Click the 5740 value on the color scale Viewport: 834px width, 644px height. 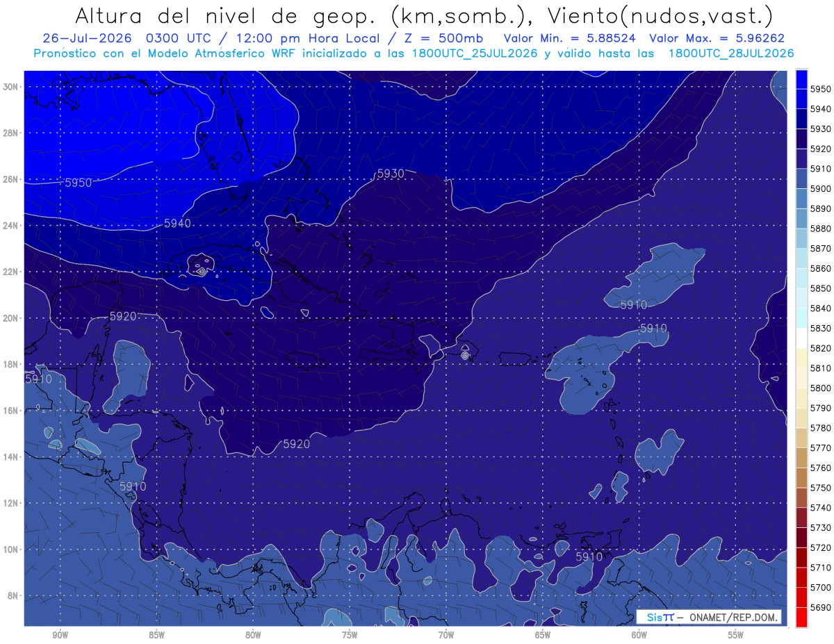tap(821, 508)
